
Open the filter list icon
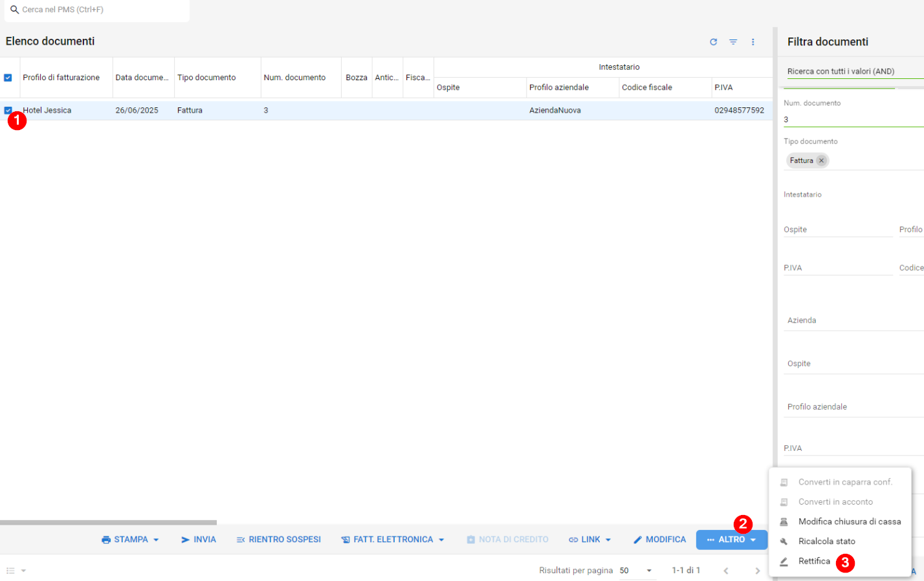[733, 42]
